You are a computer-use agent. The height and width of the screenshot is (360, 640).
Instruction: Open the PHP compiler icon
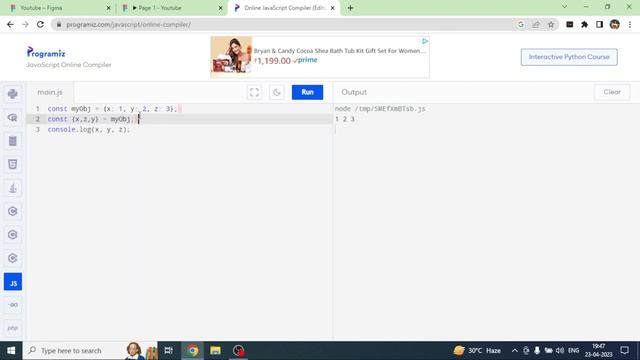(13, 328)
